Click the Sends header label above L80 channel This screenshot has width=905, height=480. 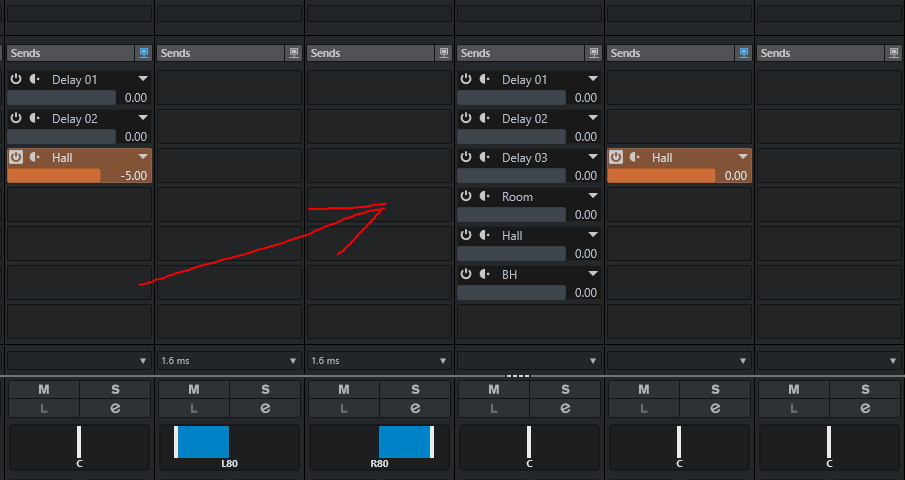pyautogui.click(x=176, y=53)
